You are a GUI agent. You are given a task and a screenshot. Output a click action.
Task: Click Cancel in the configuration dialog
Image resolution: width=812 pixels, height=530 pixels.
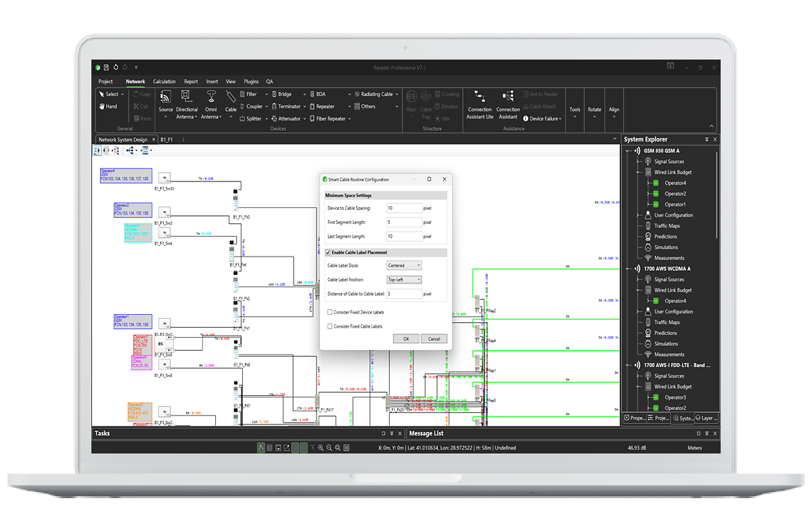[x=434, y=338]
